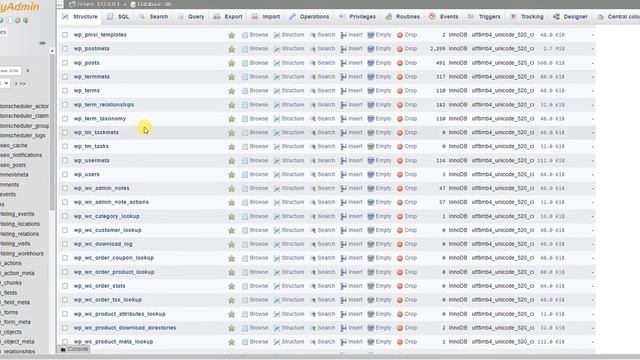The height and width of the screenshot is (360, 640).
Task: Check the wp_posts table checkbox
Action: [65, 63]
